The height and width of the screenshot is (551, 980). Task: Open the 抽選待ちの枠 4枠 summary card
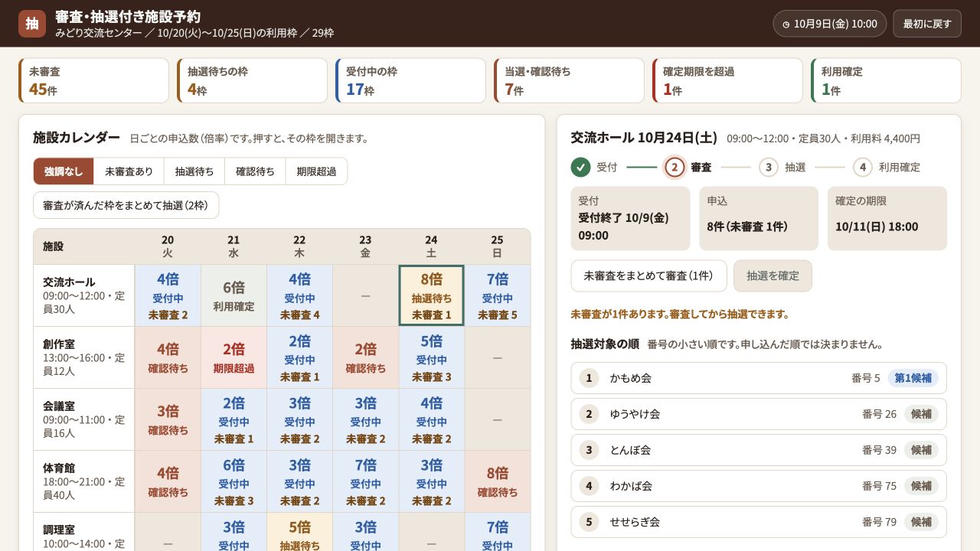pos(252,80)
